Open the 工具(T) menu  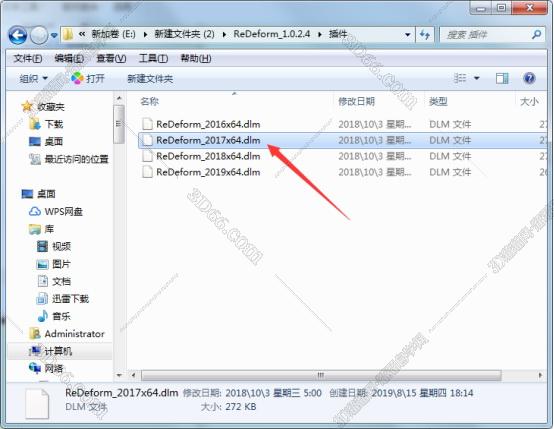click(x=153, y=58)
